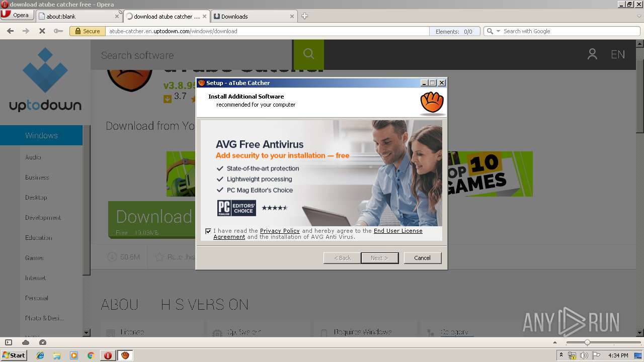Change language via EN selector
644x362 pixels.
point(618,55)
